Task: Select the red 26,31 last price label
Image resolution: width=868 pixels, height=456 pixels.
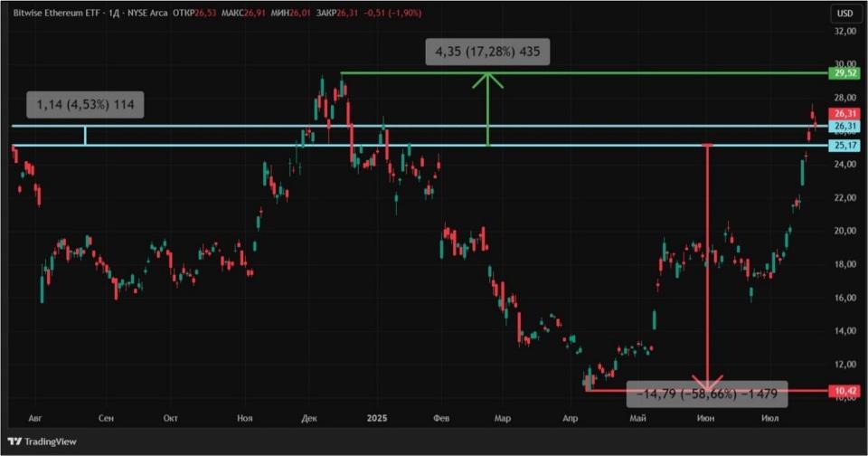Action: pos(844,113)
